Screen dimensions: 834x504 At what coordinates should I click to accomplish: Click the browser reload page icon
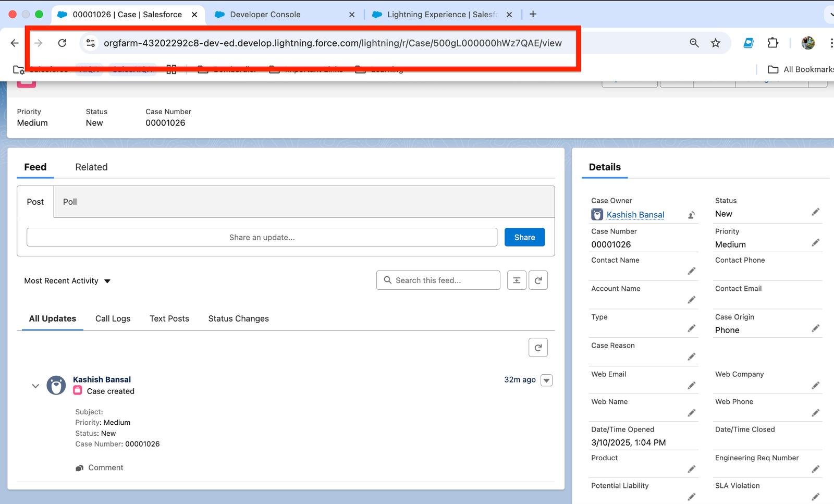[62, 43]
